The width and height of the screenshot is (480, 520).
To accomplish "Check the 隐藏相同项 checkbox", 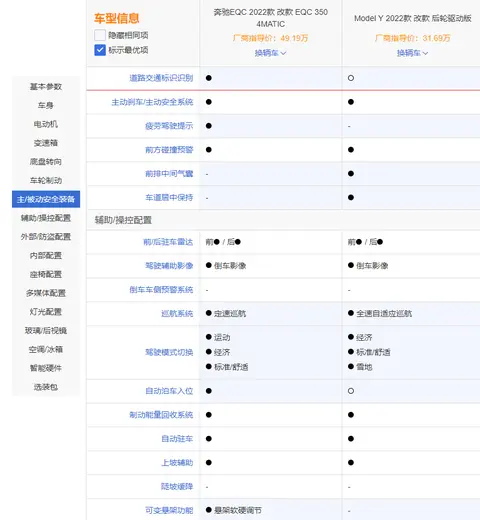I will point(100,35).
